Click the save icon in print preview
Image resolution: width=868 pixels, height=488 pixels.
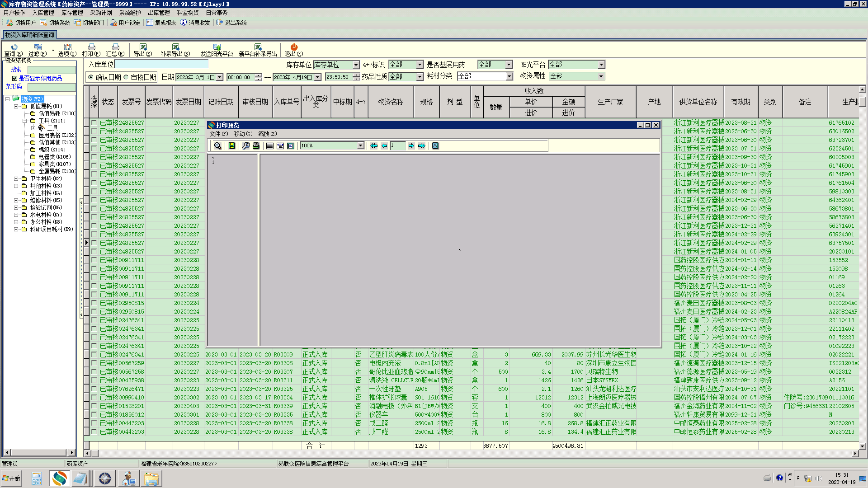click(232, 146)
